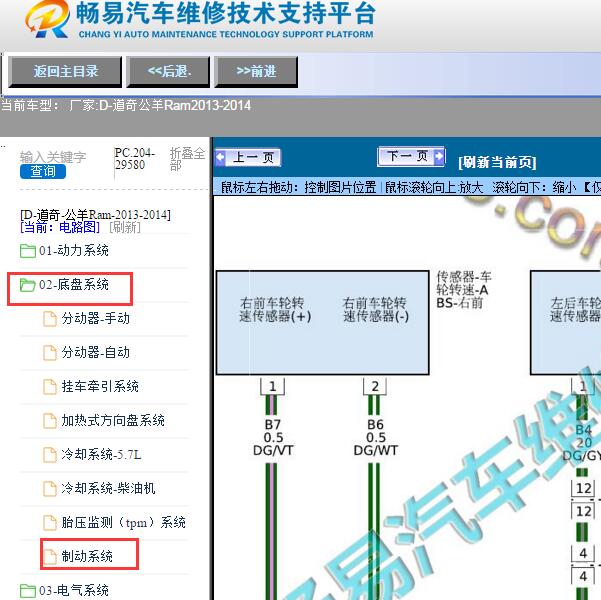Click the page icon beside 制动系统
The width and height of the screenshot is (601, 600).
click(50, 557)
